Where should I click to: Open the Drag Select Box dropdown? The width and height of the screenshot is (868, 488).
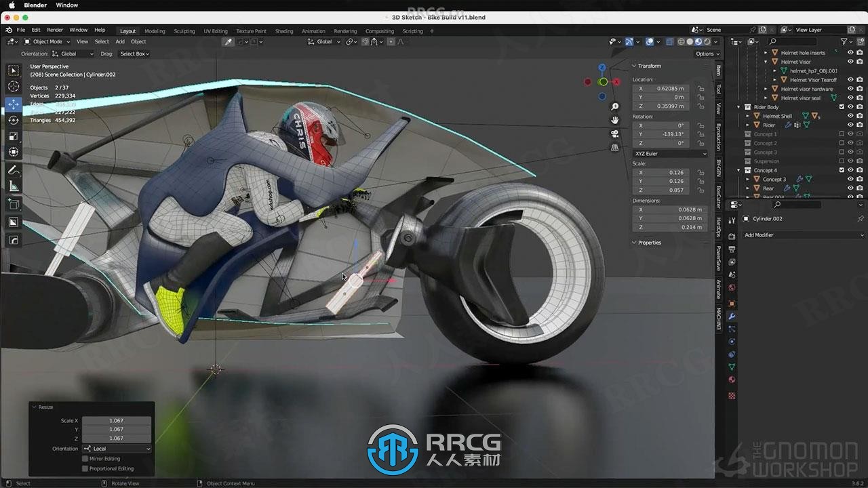click(x=134, y=54)
